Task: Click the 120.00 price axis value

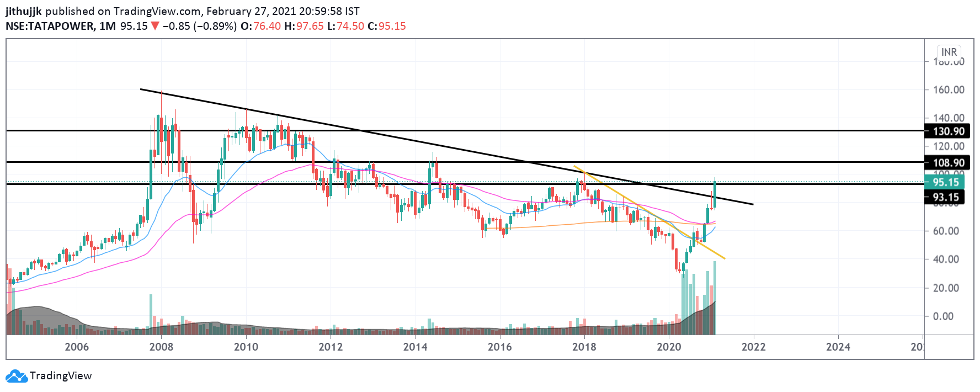Action: [x=949, y=146]
